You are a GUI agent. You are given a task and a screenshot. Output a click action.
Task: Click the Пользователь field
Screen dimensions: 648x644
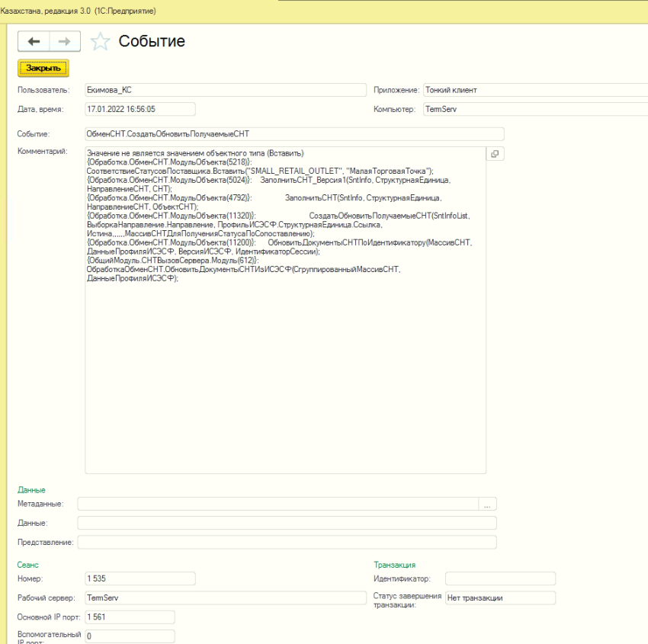[x=225, y=90]
